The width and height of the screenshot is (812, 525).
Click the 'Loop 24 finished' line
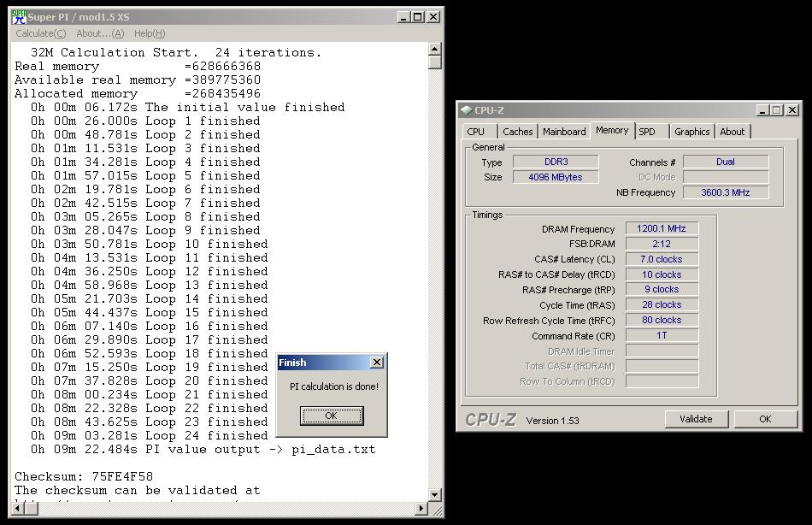[x=149, y=435]
